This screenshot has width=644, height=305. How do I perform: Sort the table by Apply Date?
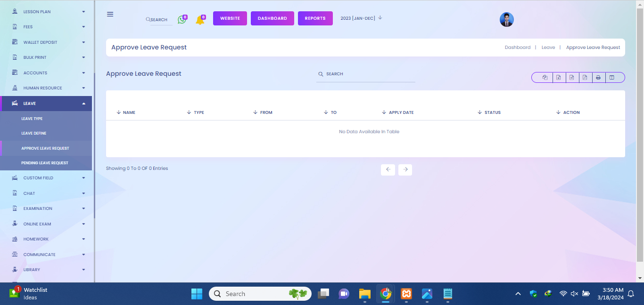pyautogui.click(x=401, y=112)
